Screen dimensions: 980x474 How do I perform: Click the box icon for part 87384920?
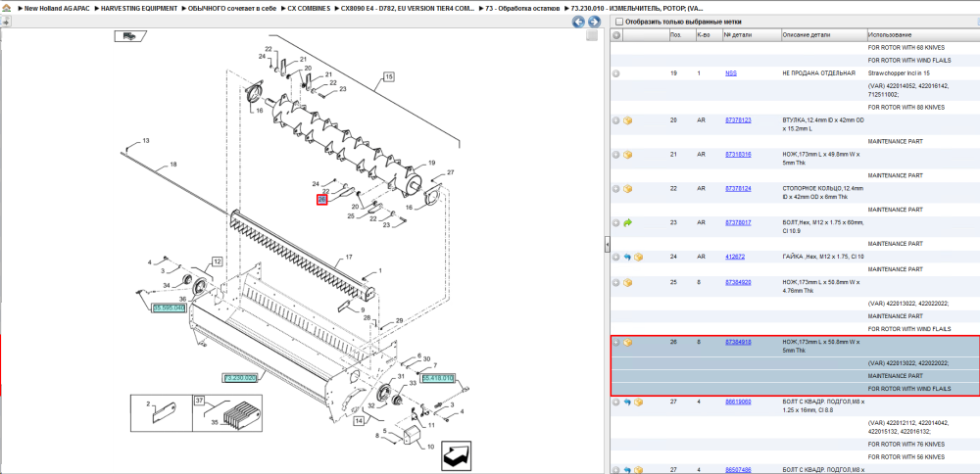627,282
